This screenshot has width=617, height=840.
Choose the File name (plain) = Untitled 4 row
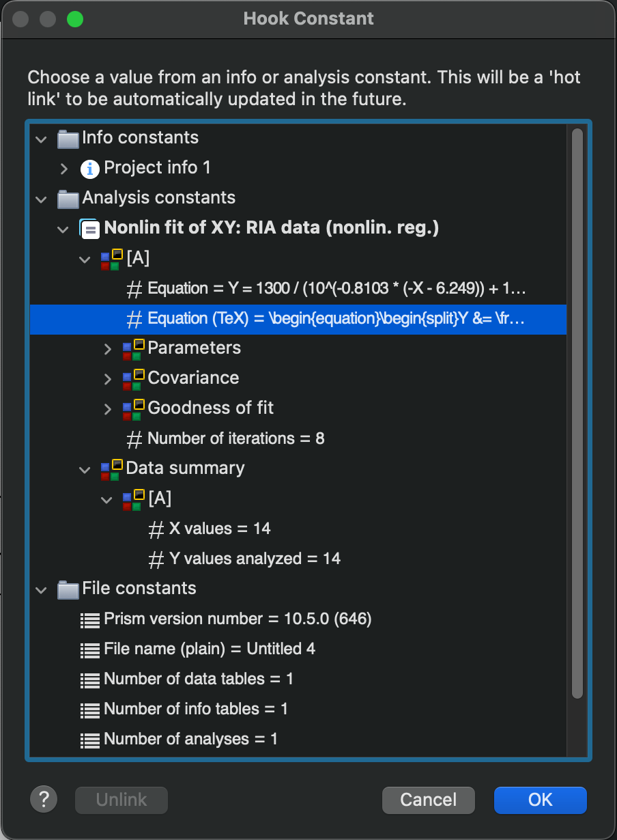coord(209,649)
